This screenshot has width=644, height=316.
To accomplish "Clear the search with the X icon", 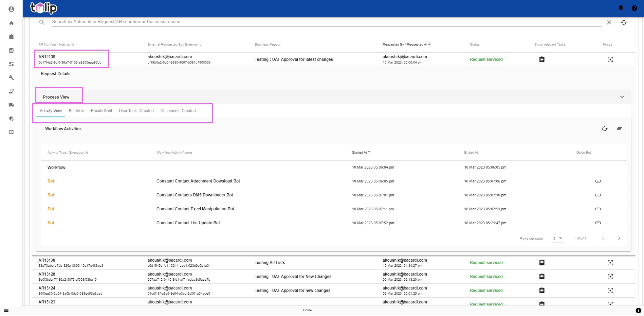I will [x=609, y=22].
